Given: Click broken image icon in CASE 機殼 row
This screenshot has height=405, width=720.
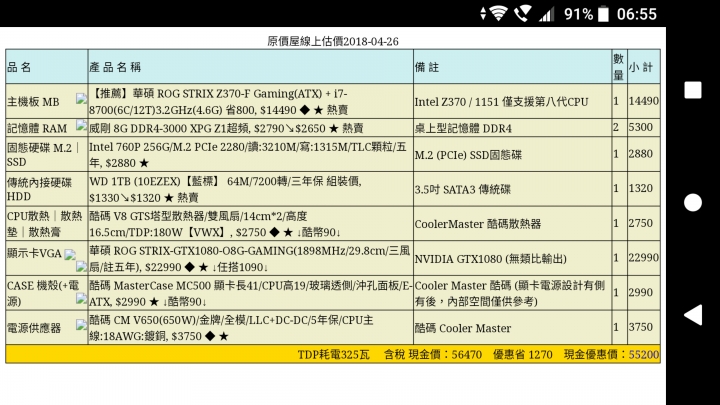Looking at the screenshot, I should (81, 299).
